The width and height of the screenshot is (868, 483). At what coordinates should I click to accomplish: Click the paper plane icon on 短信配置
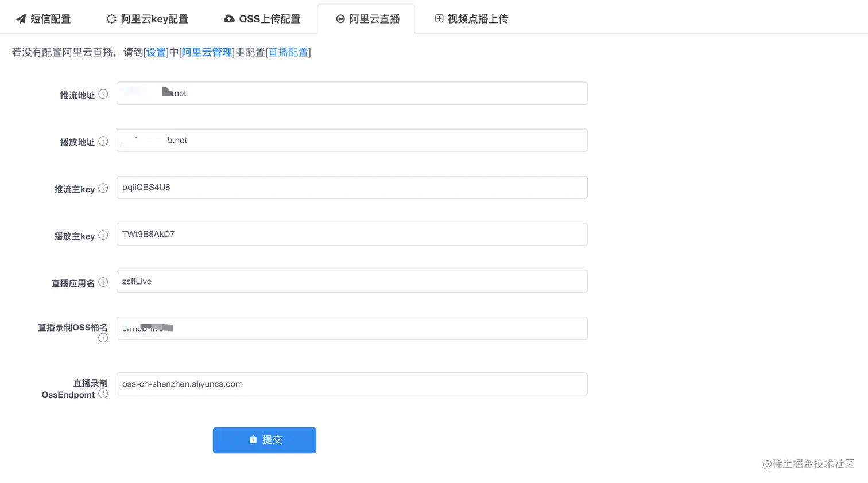tap(21, 19)
